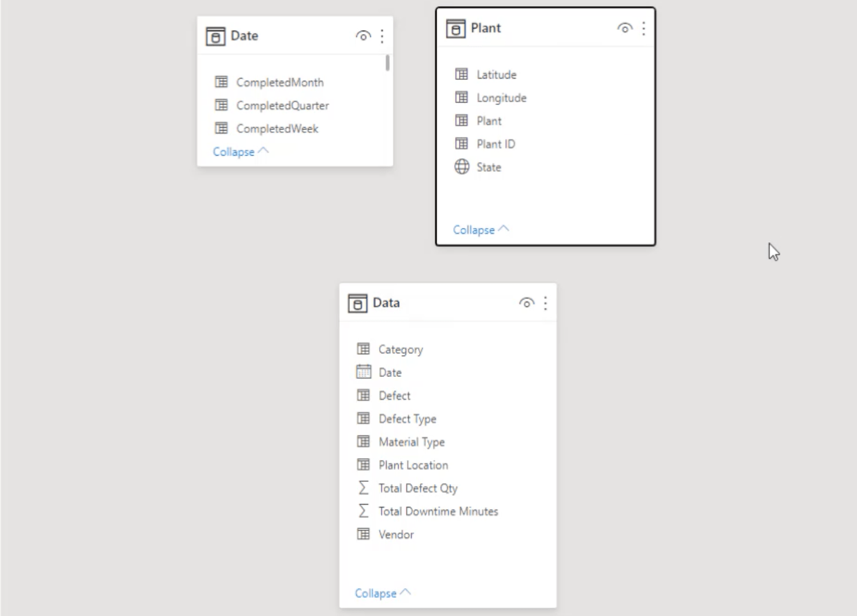Click sigma icon for Total Defect Qty
This screenshot has height=616, width=857.
[x=363, y=488]
